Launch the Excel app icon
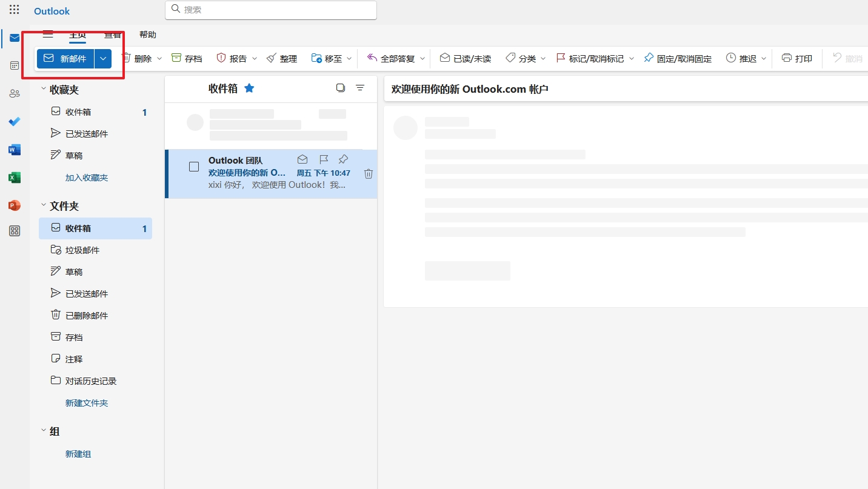868x489 pixels. click(x=15, y=178)
